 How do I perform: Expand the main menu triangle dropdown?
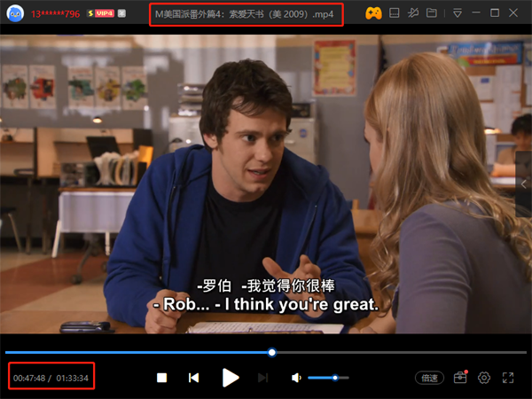[x=458, y=13]
